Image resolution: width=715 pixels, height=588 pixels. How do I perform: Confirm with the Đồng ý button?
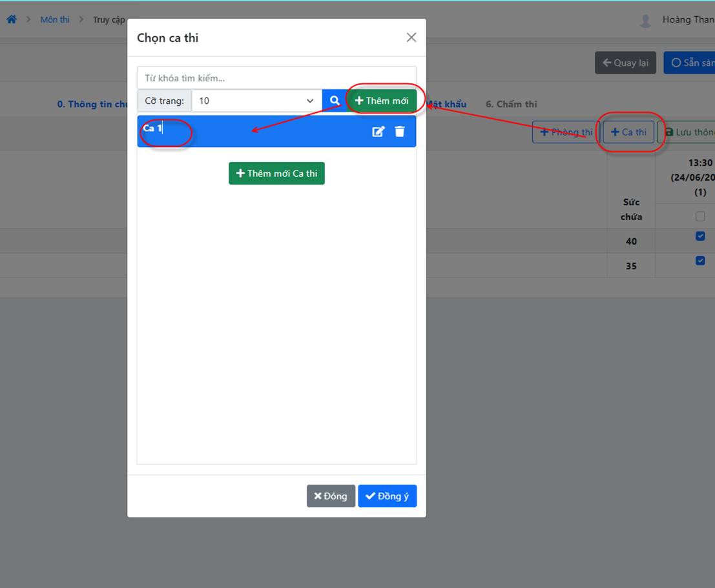coord(387,496)
